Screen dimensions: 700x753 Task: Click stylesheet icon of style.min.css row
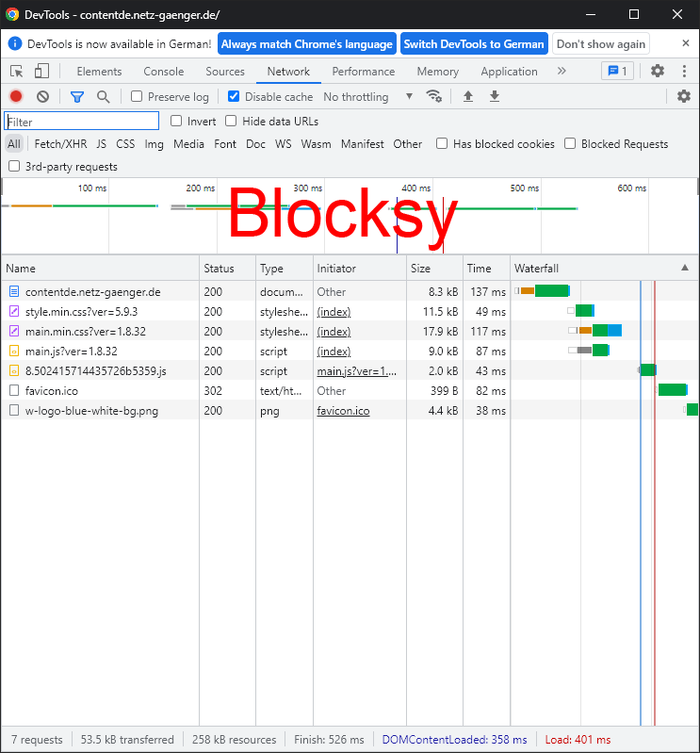coord(14,311)
